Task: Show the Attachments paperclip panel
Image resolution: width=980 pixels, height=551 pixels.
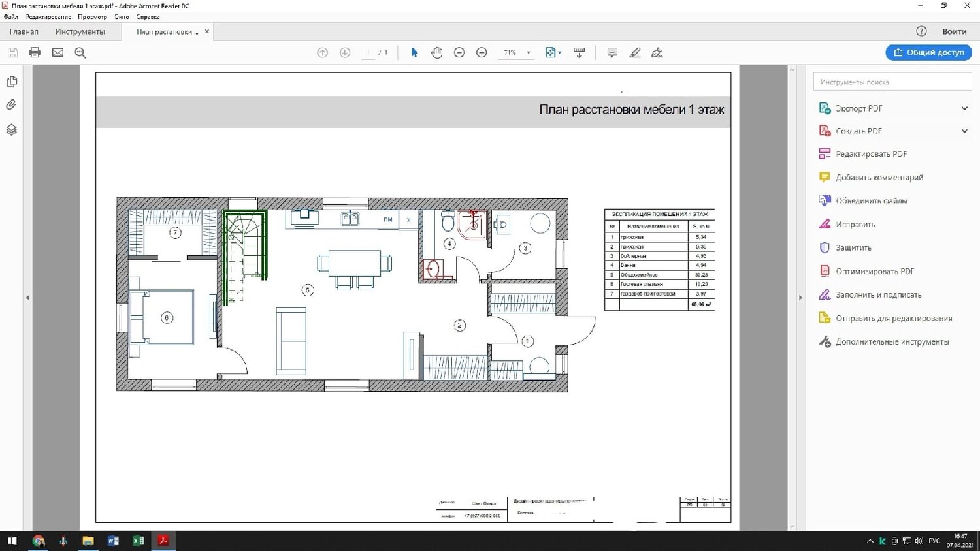Action: (x=11, y=105)
